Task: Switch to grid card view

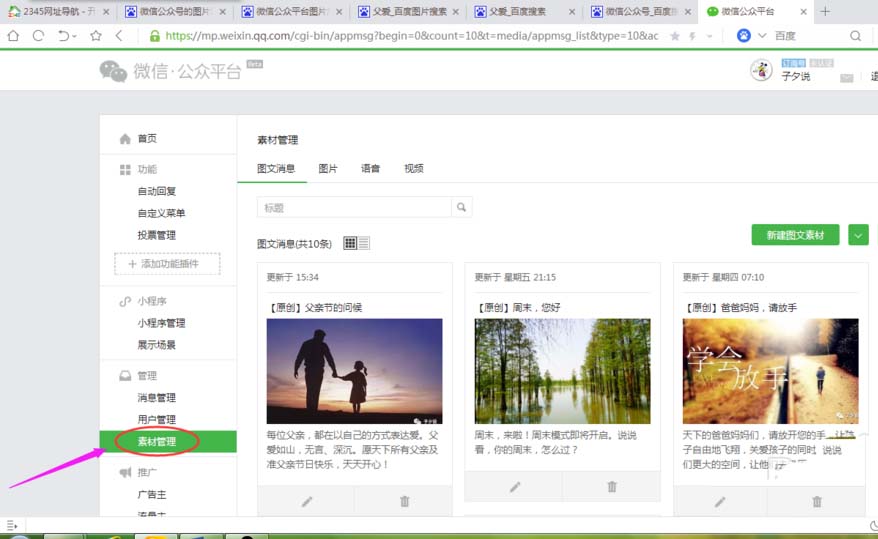Action: click(x=350, y=243)
